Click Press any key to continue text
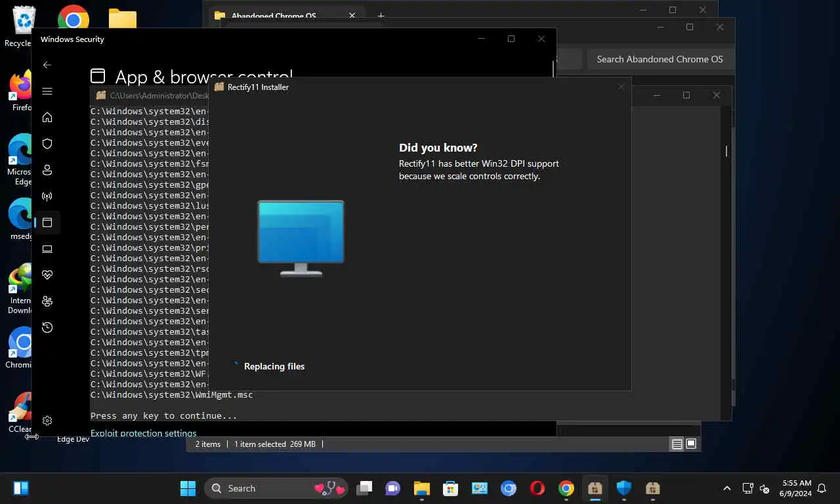 [164, 415]
